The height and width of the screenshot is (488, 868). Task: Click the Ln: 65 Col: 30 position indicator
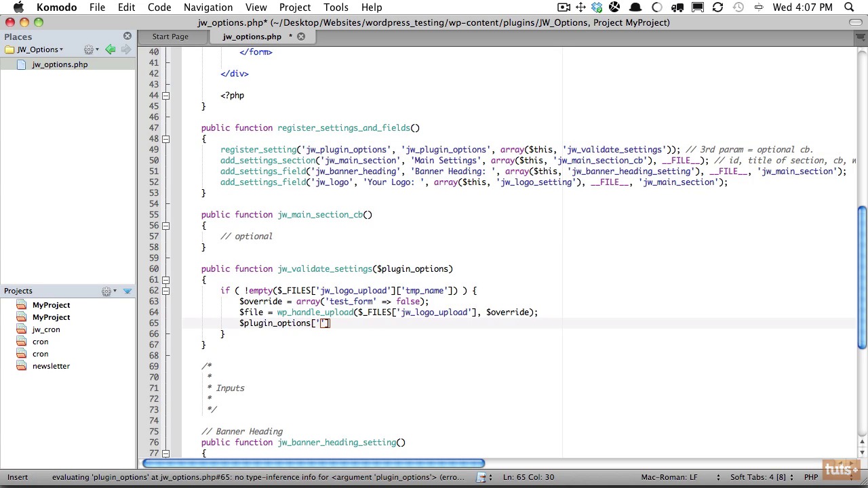(x=528, y=477)
